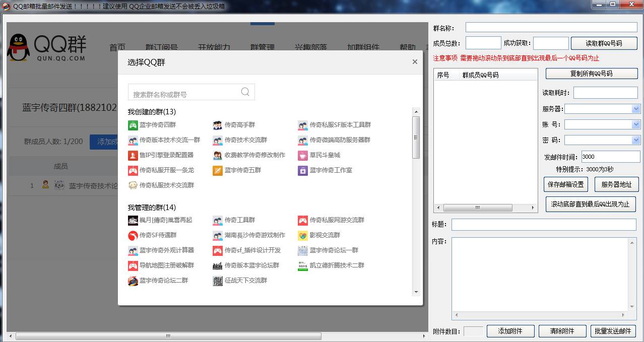Click the 读取耗时 input field

605,93
